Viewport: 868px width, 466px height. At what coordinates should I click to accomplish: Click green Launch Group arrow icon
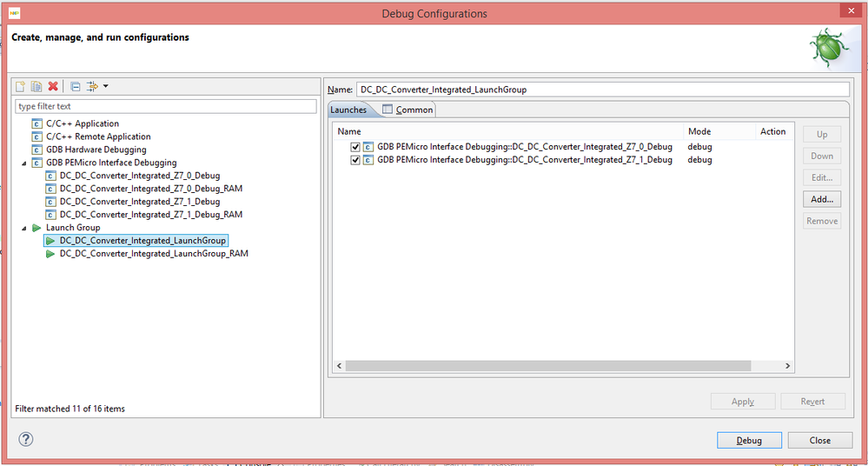coord(36,228)
